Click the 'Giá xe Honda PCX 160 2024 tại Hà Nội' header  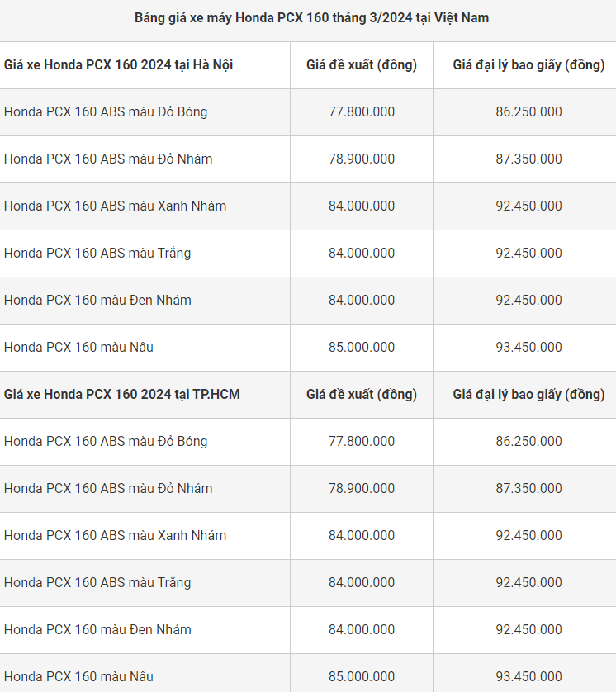(x=119, y=64)
